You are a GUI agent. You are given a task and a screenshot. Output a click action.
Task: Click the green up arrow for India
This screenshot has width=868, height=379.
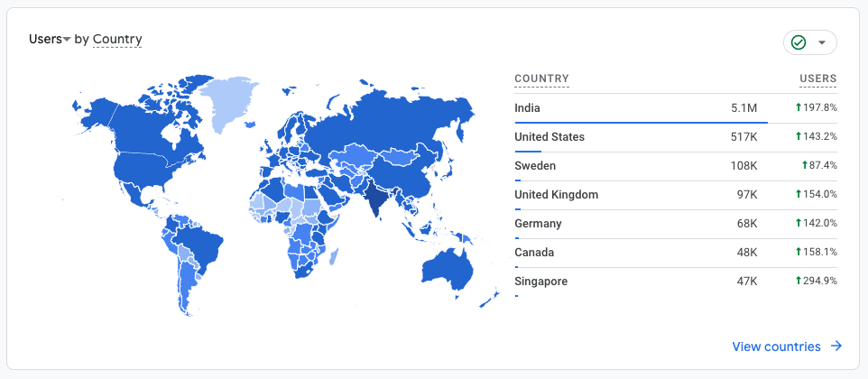[799, 108]
